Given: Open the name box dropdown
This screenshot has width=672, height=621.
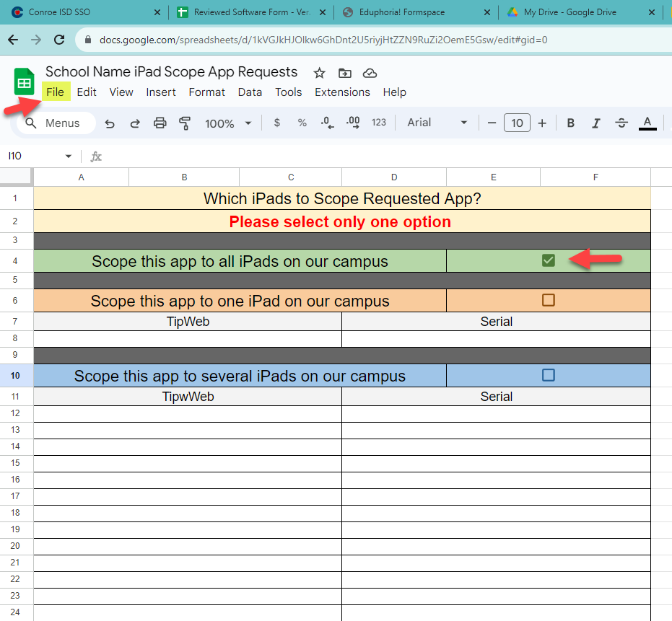Looking at the screenshot, I should [x=69, y=156].
